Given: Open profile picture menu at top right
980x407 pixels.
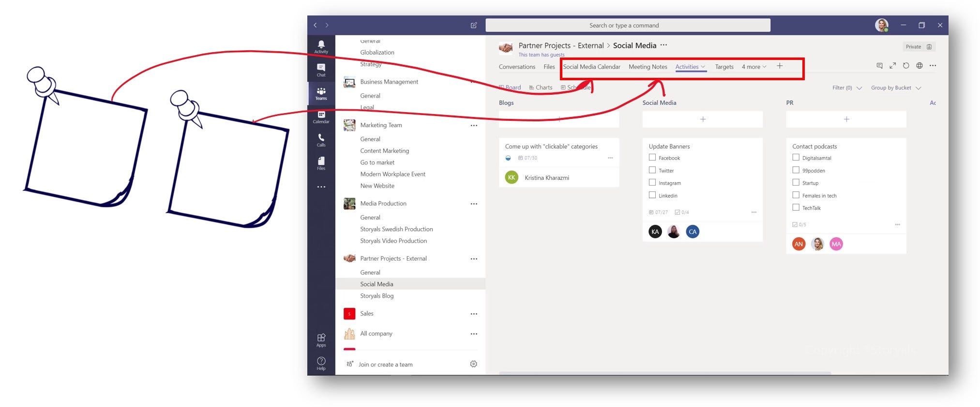Looking at the screenshot, I should [882, 25].
